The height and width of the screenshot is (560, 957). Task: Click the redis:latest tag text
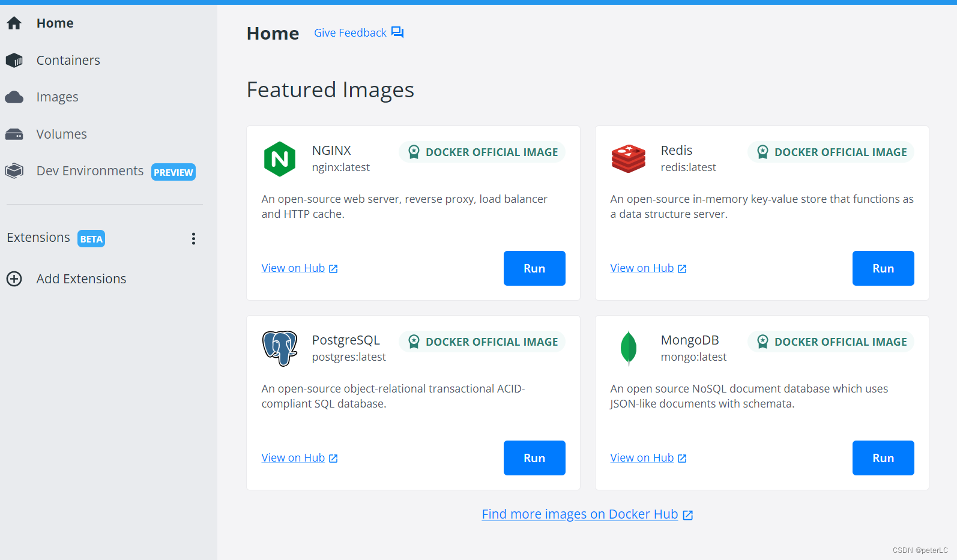tap(689, 167)
